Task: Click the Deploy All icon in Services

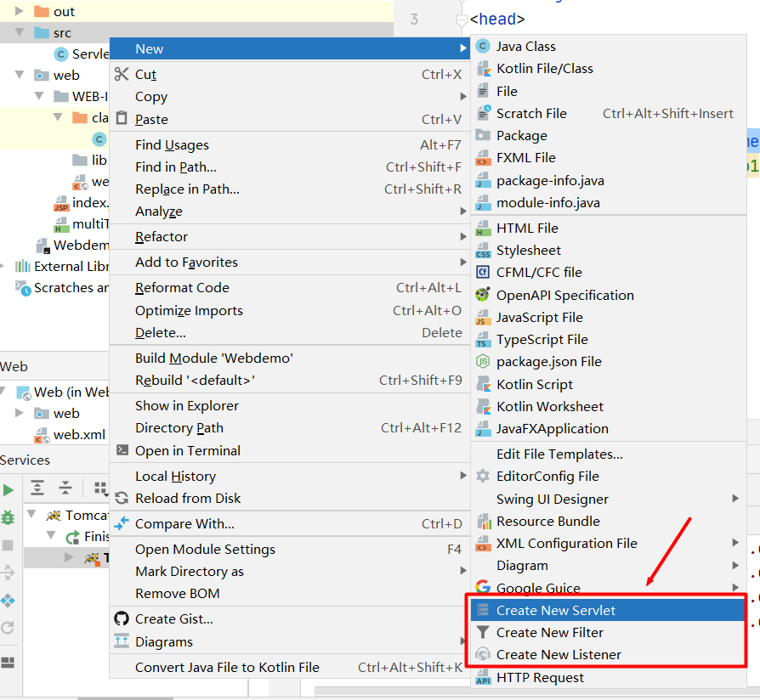Action: (x=9, y=601)
